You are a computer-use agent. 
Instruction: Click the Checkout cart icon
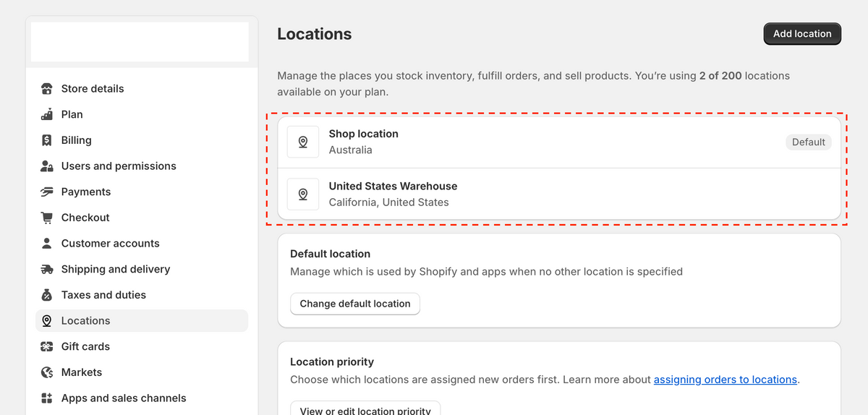(x=47, y=218)
